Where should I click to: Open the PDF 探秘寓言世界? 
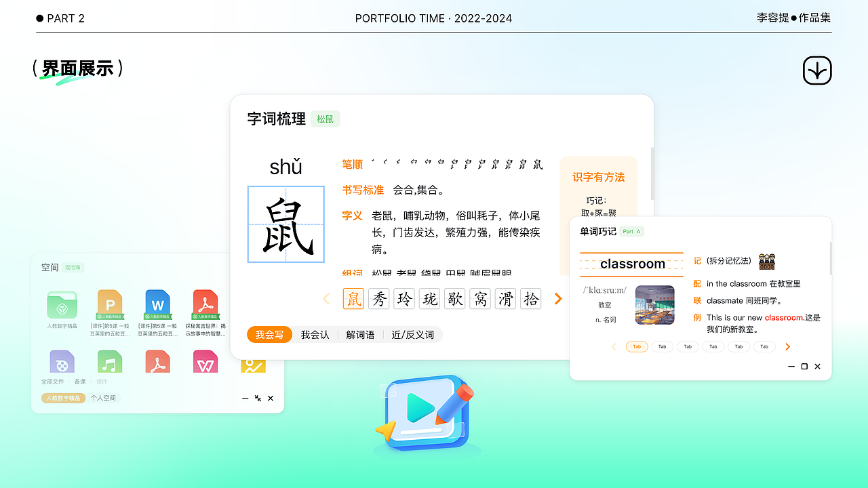pos(205,305)
